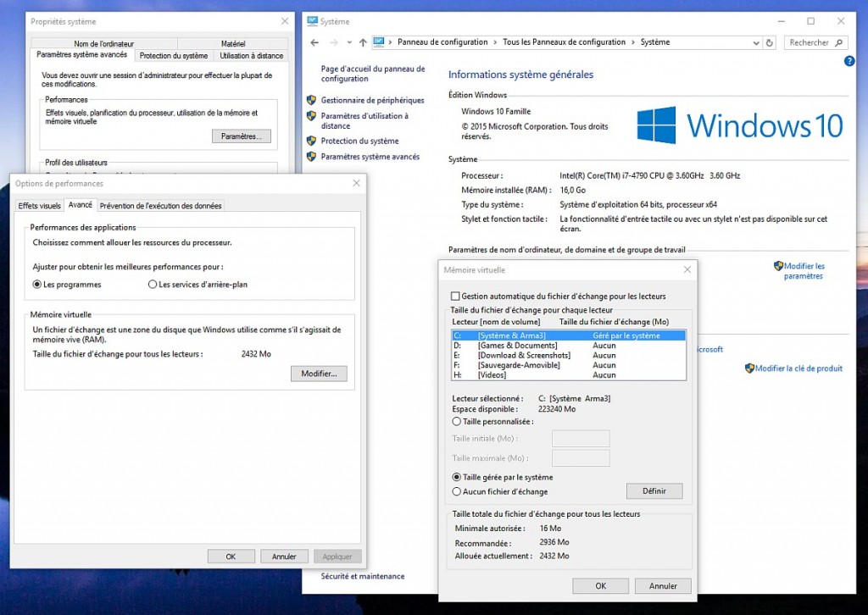Click the Définir button
Viewport: 868px width, 615px height.
pyautogui.click(x=654, y=491)
